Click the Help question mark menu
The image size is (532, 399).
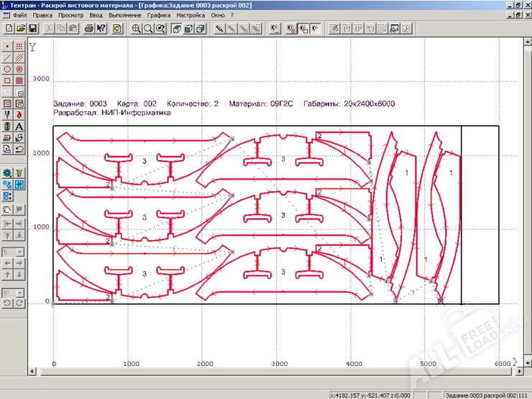(232, 15)
